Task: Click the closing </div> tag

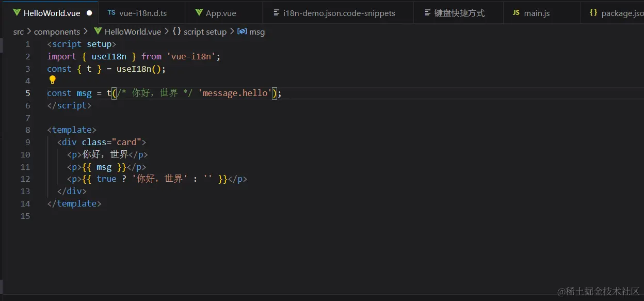Action: coord(72,192)
